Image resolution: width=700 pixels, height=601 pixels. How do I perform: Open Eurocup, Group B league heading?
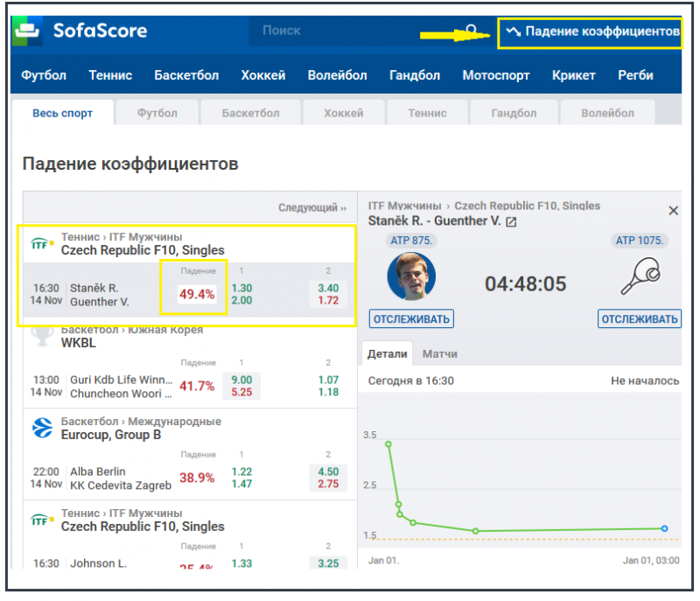(111, 435)
